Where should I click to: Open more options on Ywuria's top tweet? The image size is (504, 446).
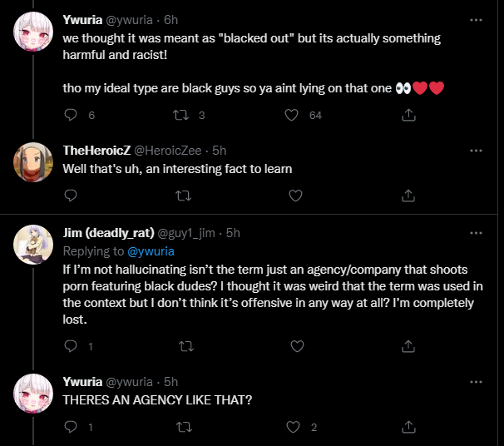(x=476, y=19)
